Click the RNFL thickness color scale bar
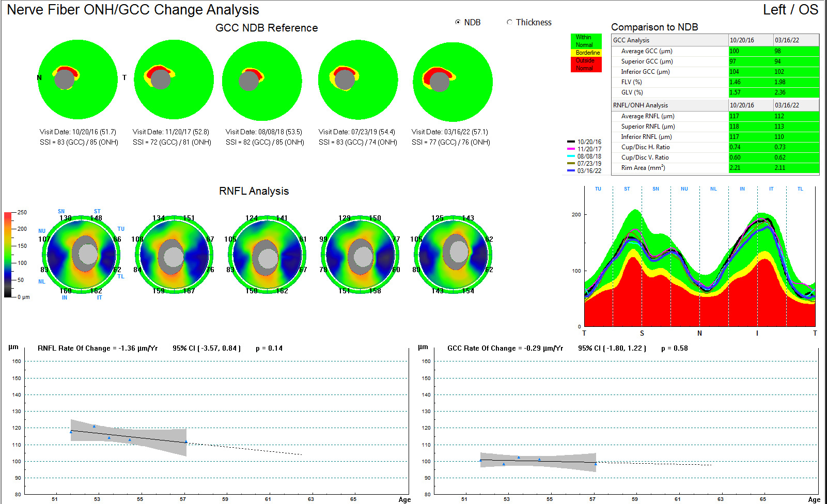827x504 pixels. [x=9, y=255]
